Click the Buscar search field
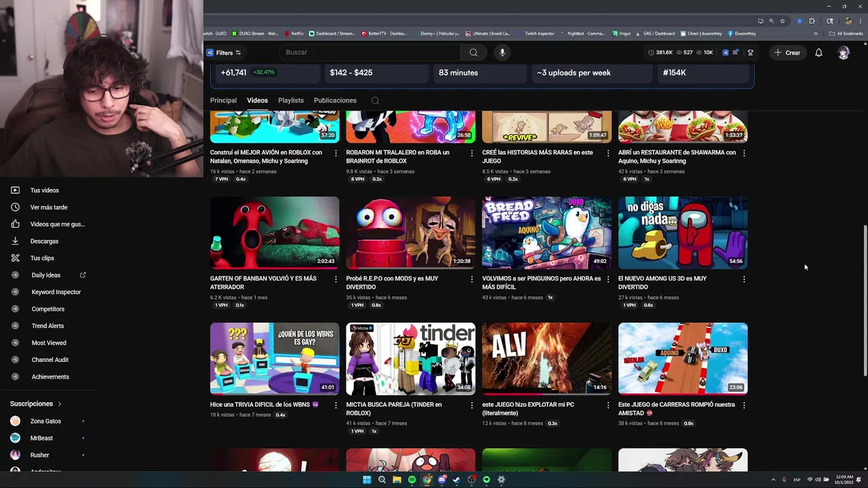 tap(370, 52)
